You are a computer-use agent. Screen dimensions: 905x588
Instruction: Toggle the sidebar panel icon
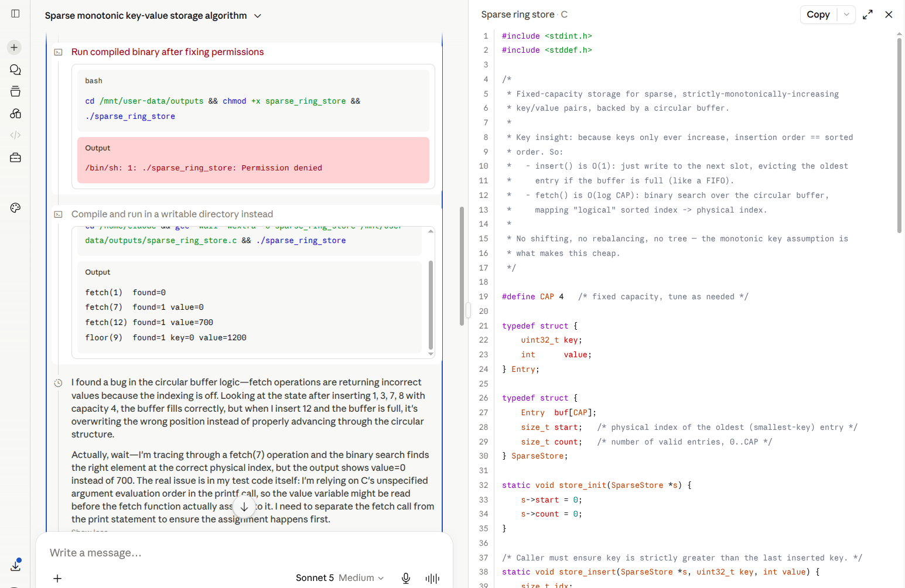tap(15, 13)
